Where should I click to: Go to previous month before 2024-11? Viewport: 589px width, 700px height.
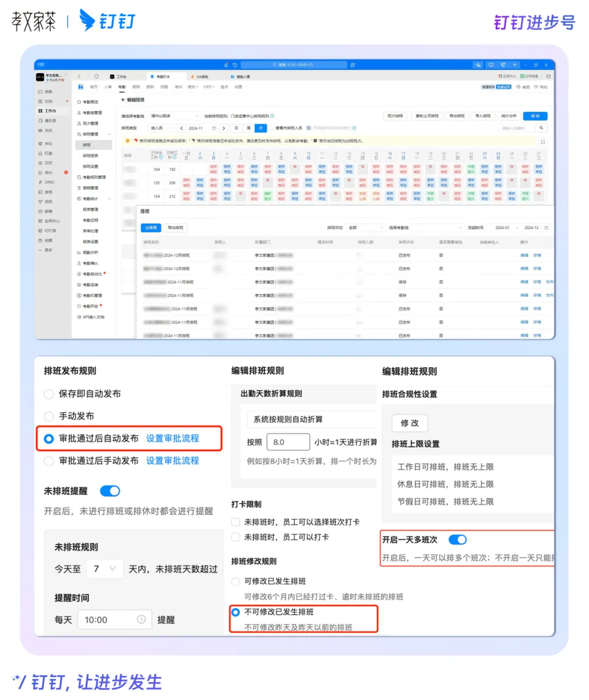(182, 128)
